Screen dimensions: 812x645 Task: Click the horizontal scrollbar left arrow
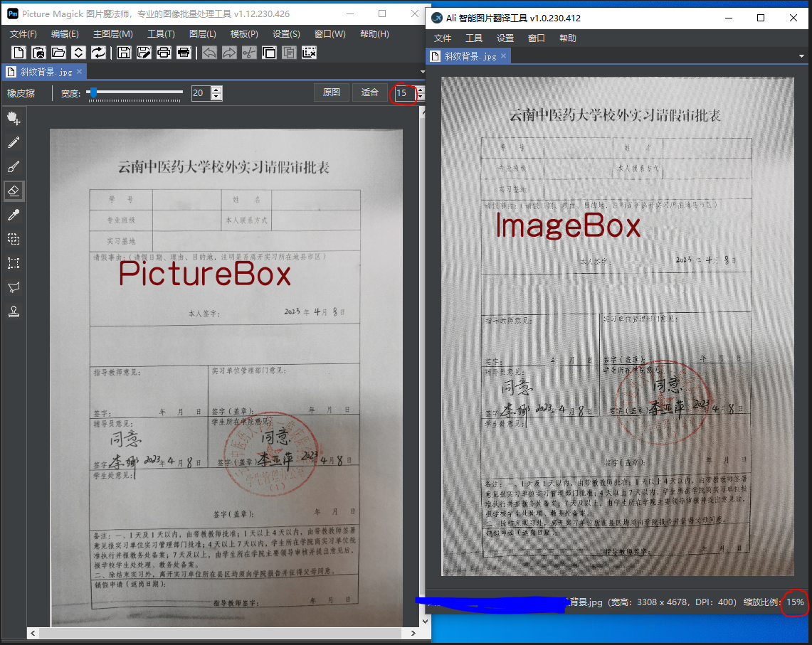pyautogui.click(x=33, y=633)
